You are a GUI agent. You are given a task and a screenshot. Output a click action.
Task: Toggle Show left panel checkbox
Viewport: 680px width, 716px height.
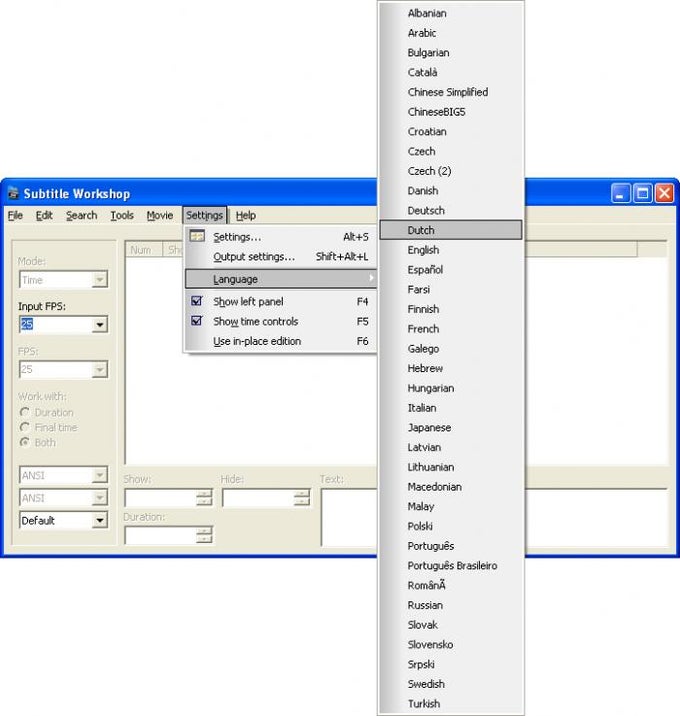click(x=197, y=301)
